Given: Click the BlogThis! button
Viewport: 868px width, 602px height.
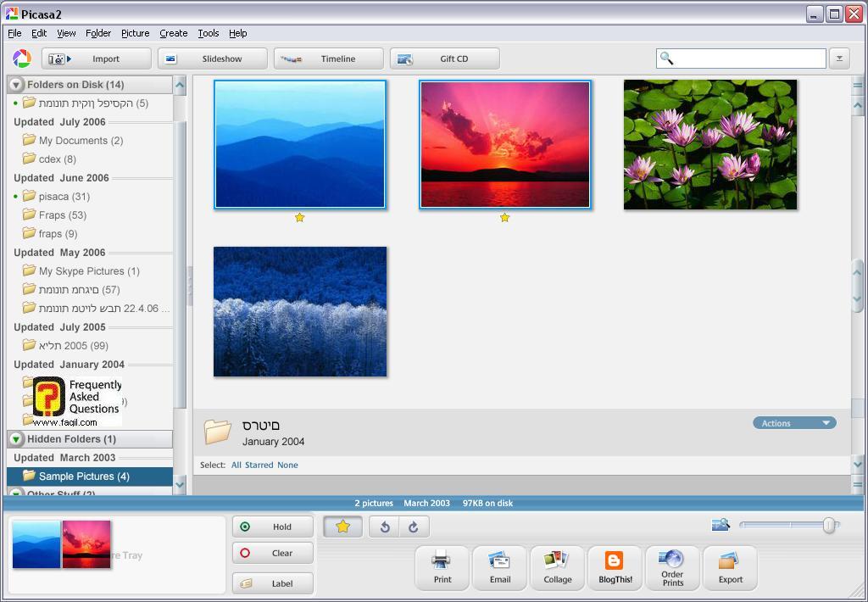Looking at the screenshot, I should [615, 567].
